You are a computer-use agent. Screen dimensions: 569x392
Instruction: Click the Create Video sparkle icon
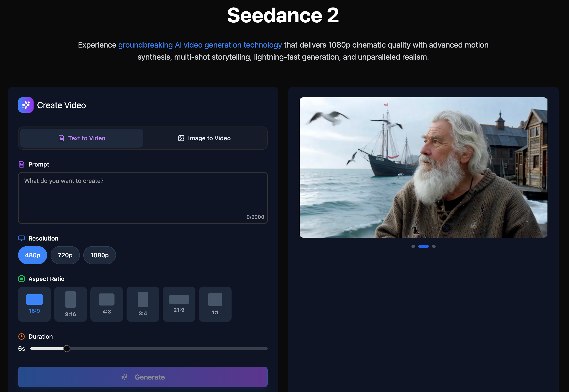pos(26,105)
